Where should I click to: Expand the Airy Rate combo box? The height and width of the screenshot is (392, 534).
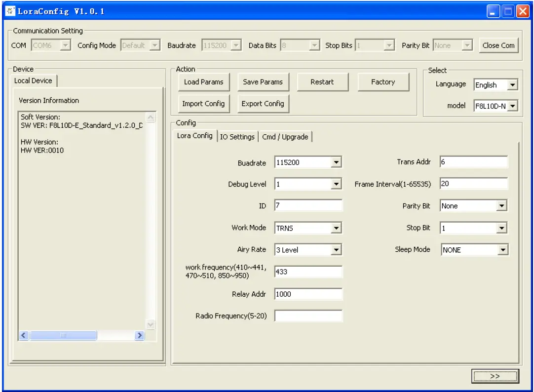[336, 250]
